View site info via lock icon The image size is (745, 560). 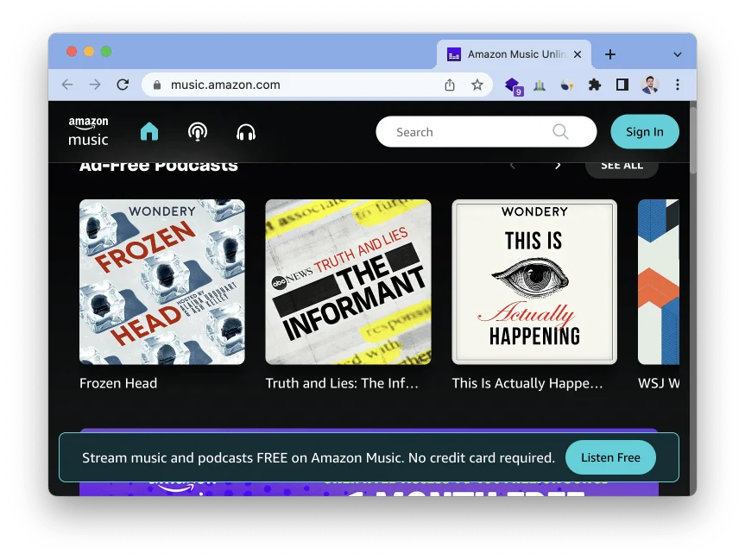tap(157, 85)
